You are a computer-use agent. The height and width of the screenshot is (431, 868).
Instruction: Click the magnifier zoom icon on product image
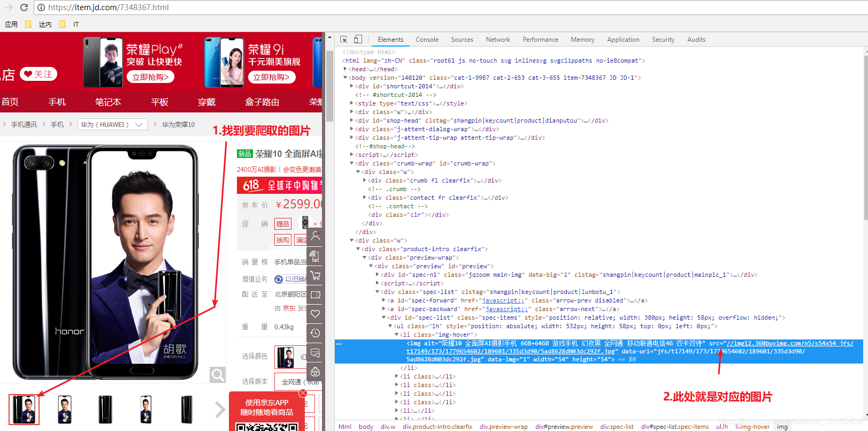[x=218, y=375]
